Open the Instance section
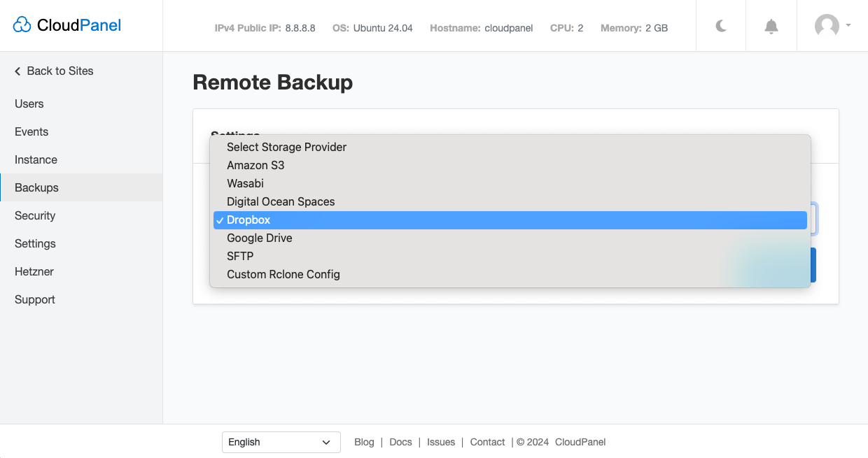Screen dimensions: 868x458 coord(36,159)
